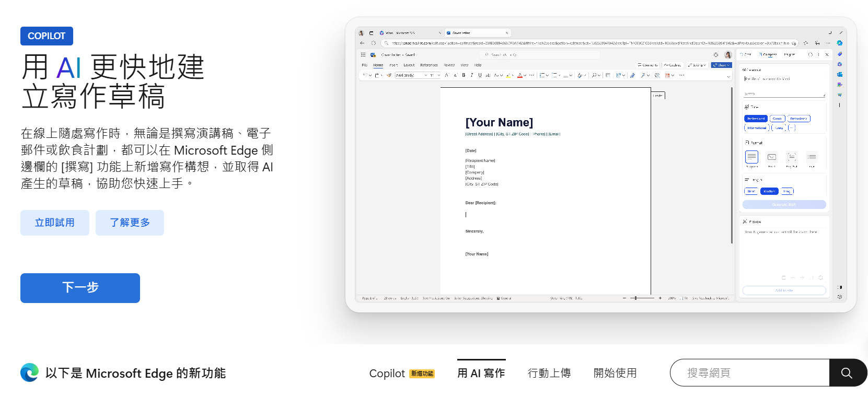Image resolution: width=868 pixels, height=396 pixels.
Task: Click the magnifier search button
Action: (847, 372)
